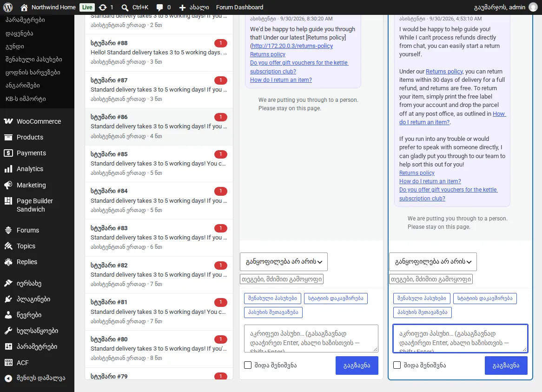Click გაგზავნა button in the right chat panel

[506, 365]
